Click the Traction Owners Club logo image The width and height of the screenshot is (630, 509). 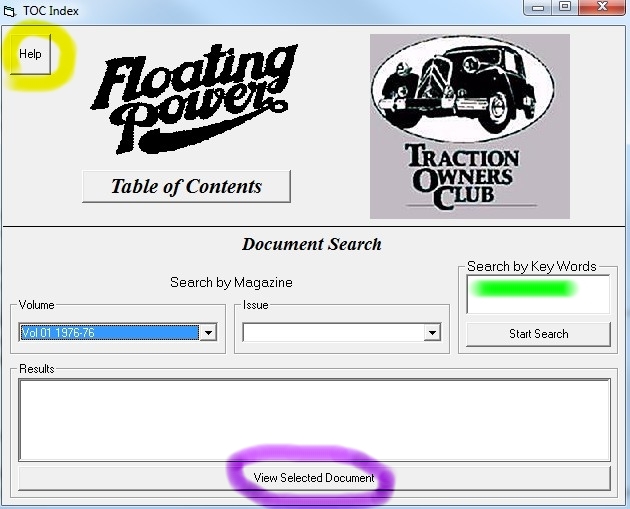click(x=470, y=126)
